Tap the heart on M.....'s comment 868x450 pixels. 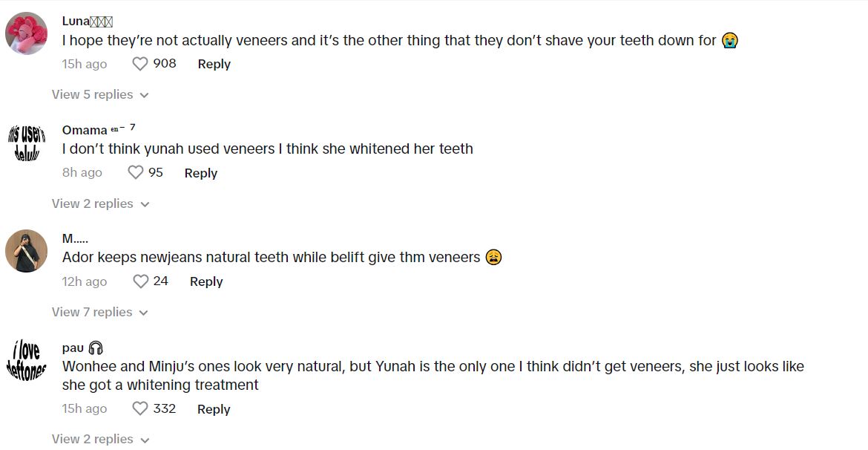(x=140, y=281)
